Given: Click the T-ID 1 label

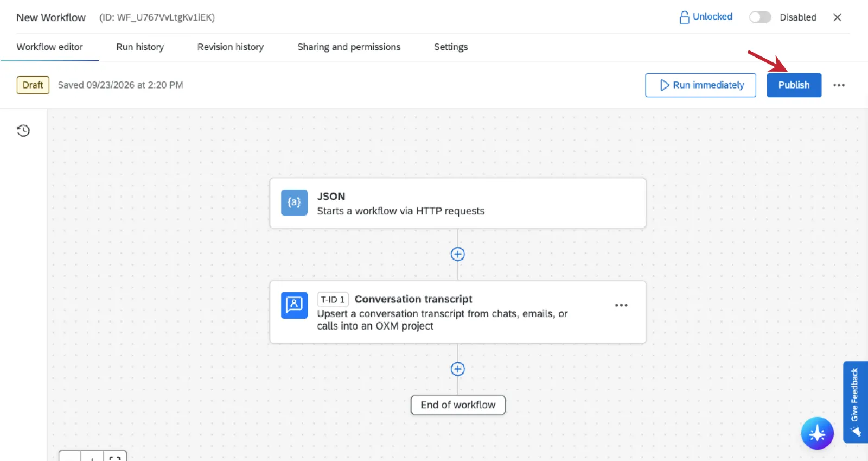Looking at the screenshot, I should point(333,300).
